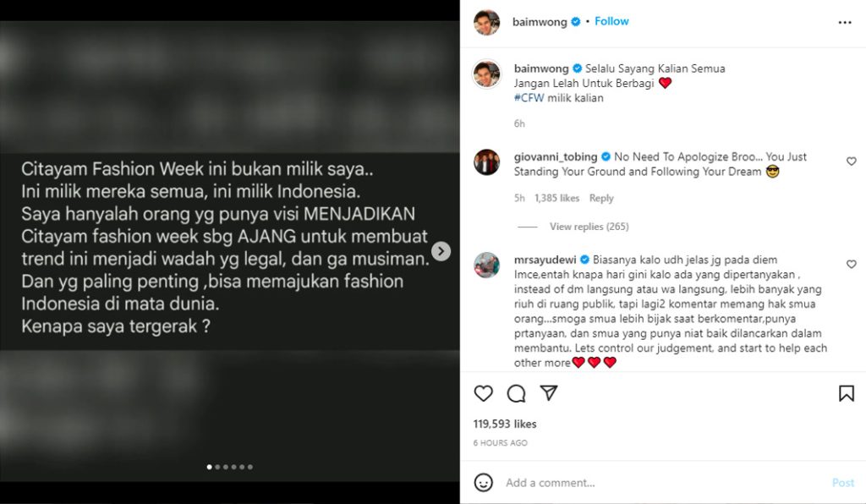The height and width of the screenshot is (504, 866).
Task: Open the #CFW hashtag link
Action: pyautogui.click(x=529, y=98)
